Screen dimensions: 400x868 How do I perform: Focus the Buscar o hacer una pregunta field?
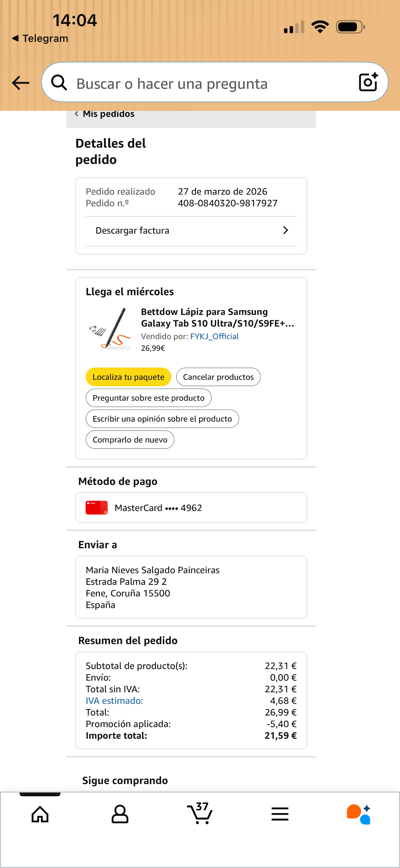tap(209, 83)
